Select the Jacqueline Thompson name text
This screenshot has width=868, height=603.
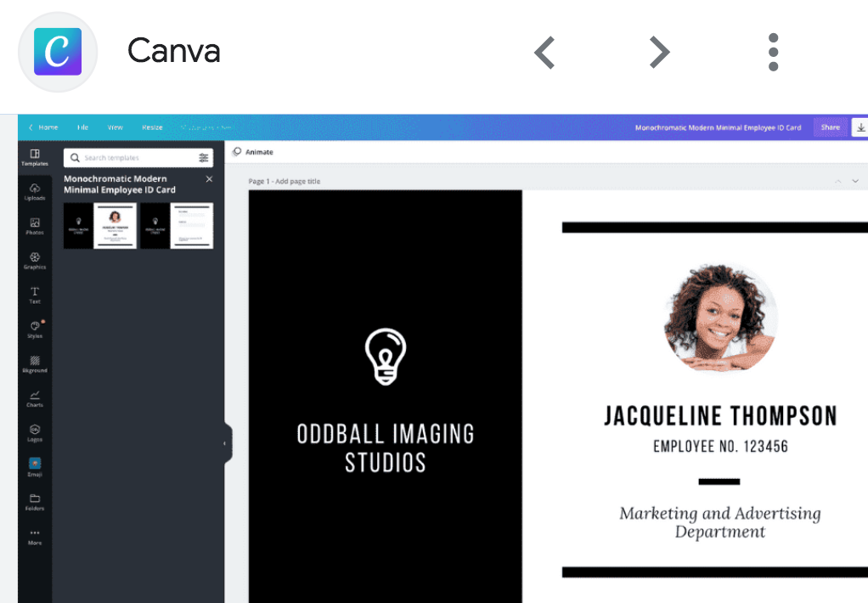[720, 416]
